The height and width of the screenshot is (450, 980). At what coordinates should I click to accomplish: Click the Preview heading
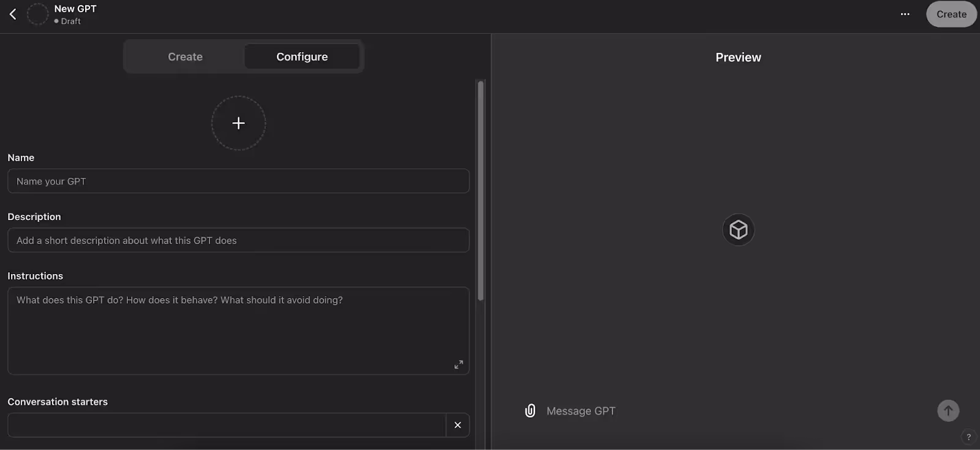coord(738,57)
